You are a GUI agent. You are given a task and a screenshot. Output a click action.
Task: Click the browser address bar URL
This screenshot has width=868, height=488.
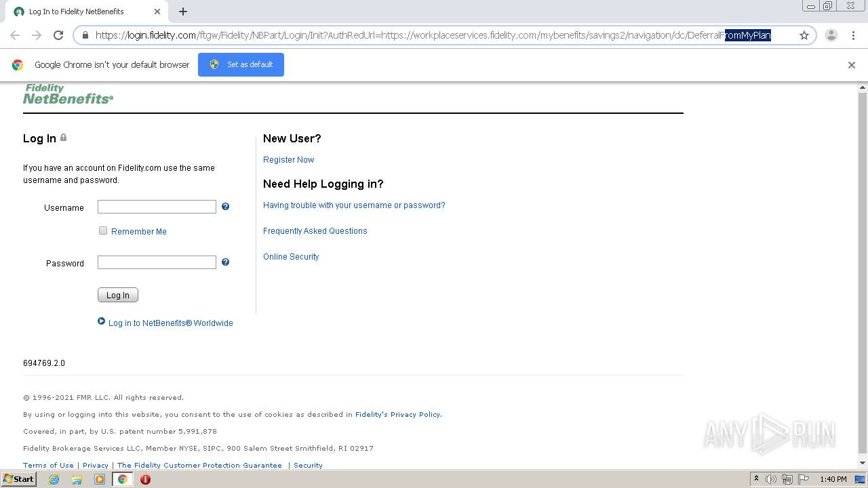[x=433, y=35]
